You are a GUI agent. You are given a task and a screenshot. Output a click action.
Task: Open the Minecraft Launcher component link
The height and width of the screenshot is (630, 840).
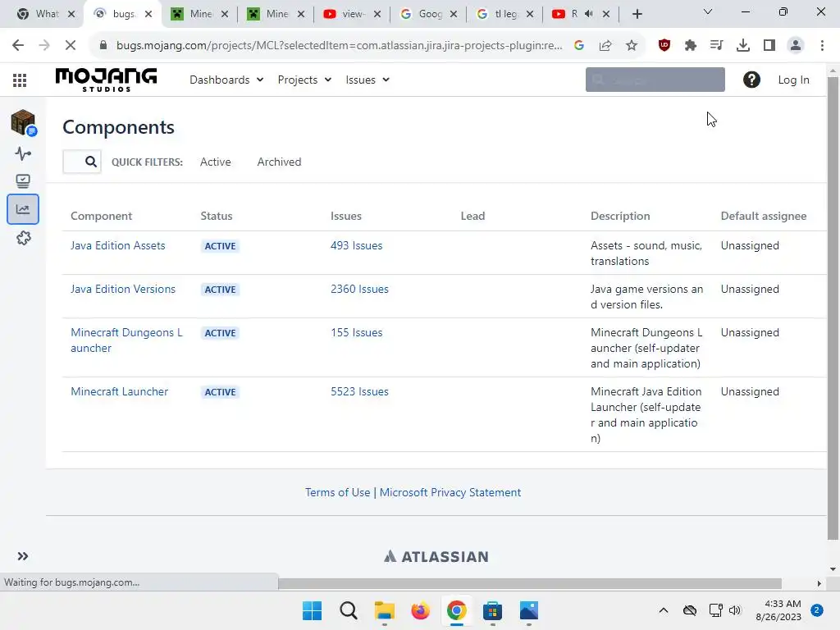(x=120, y=391)
